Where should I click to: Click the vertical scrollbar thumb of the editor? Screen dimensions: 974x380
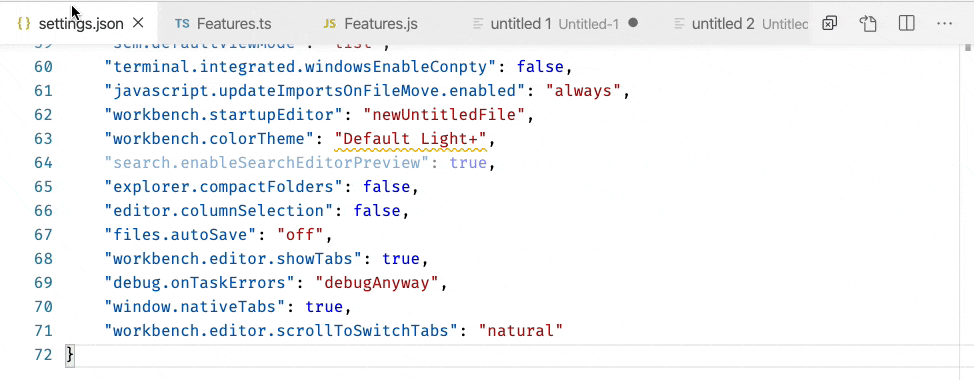tap(968, 47)
